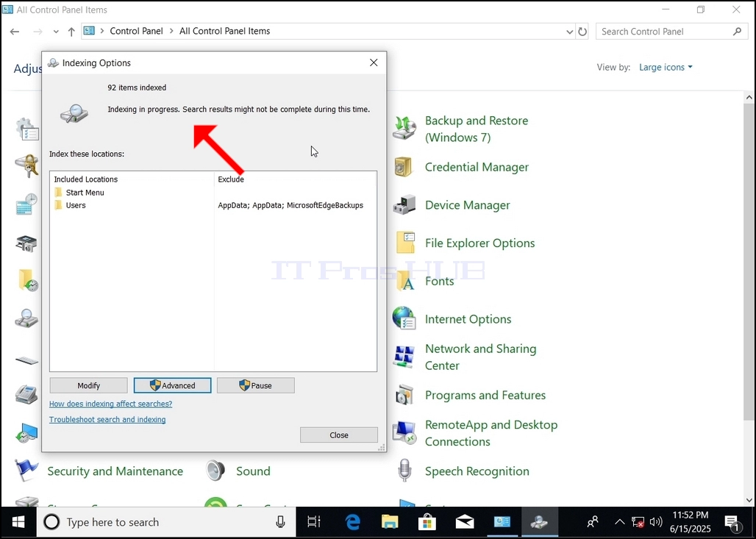Open the Speech Recognition microphone icon
Image resolution: width=756 pixels, height=539 pixels.
tap(405, 471)
